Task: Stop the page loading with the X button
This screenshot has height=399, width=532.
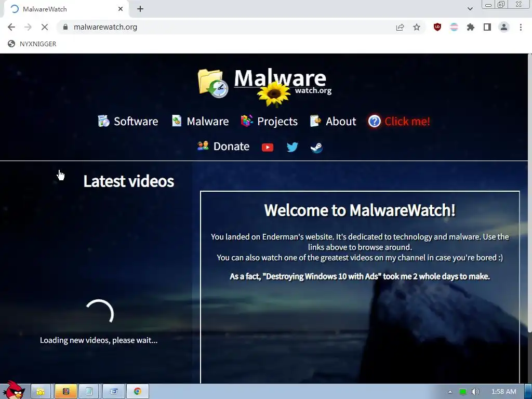Action: [x=45, y=27]
